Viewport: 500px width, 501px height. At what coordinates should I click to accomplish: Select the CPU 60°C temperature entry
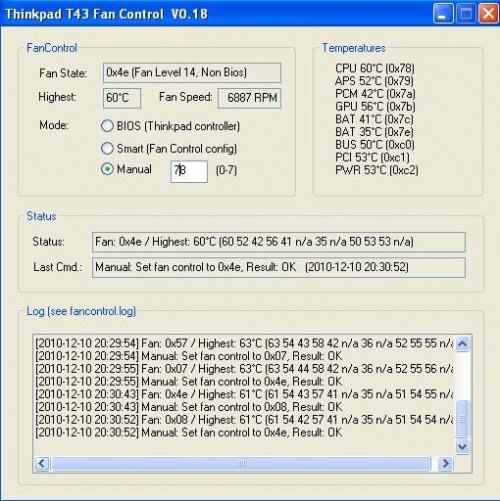pos(375,68)
